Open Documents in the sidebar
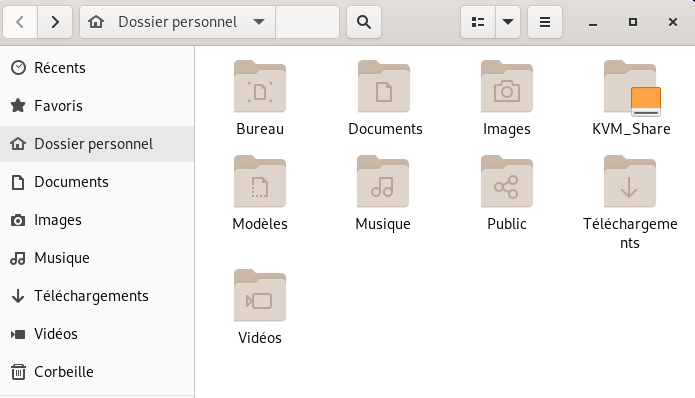The height and width of the screenshot is (398, 695). (x=97, y=182)
